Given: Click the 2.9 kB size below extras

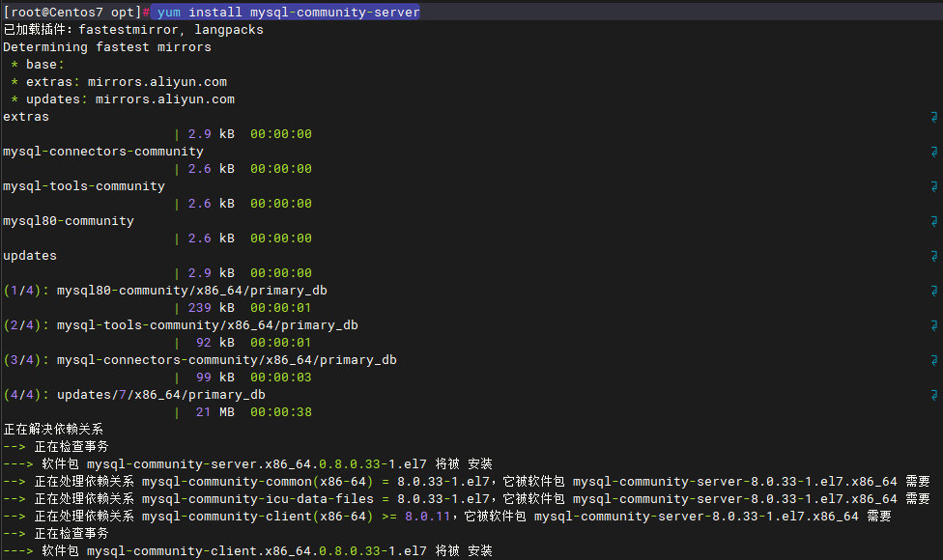Looking at the screenshot, I should click(211, 134).
